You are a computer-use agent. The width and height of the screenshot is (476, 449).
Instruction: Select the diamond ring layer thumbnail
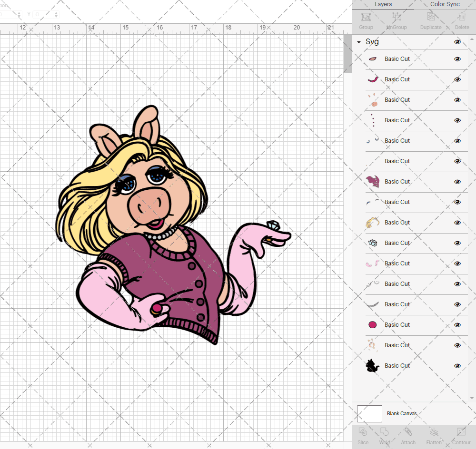coord(373,243)
